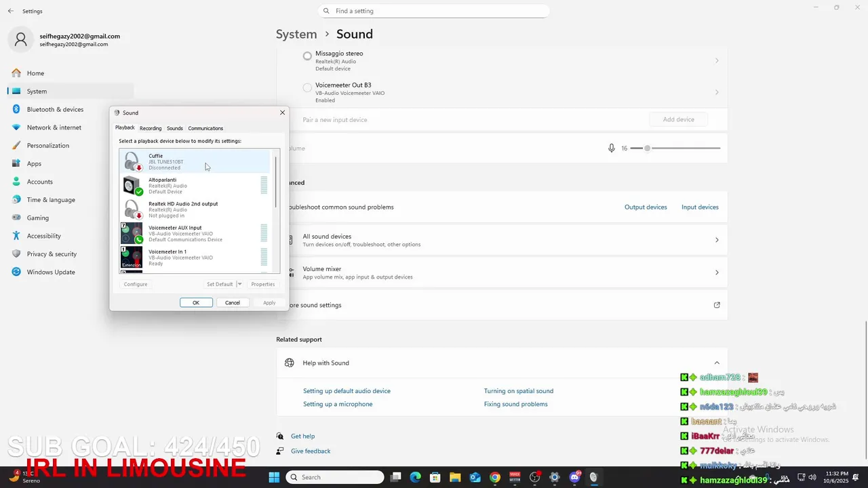Open Turning on spatial sound link
The height and width of the screenshot is (488, 868).
pyautogui.click(x=519, y=391)
